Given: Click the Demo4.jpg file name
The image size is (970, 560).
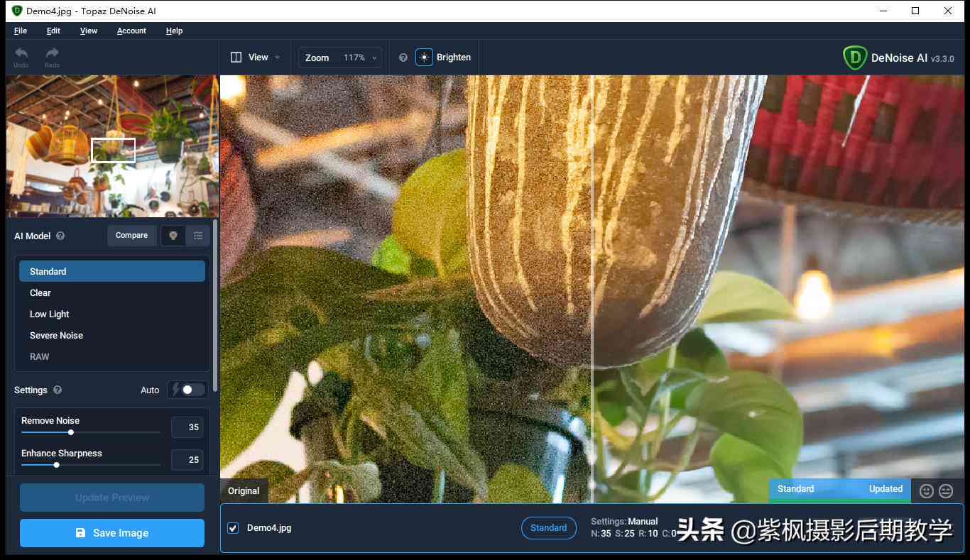Looking at the screenshot, I should click(x=269, y=528).
